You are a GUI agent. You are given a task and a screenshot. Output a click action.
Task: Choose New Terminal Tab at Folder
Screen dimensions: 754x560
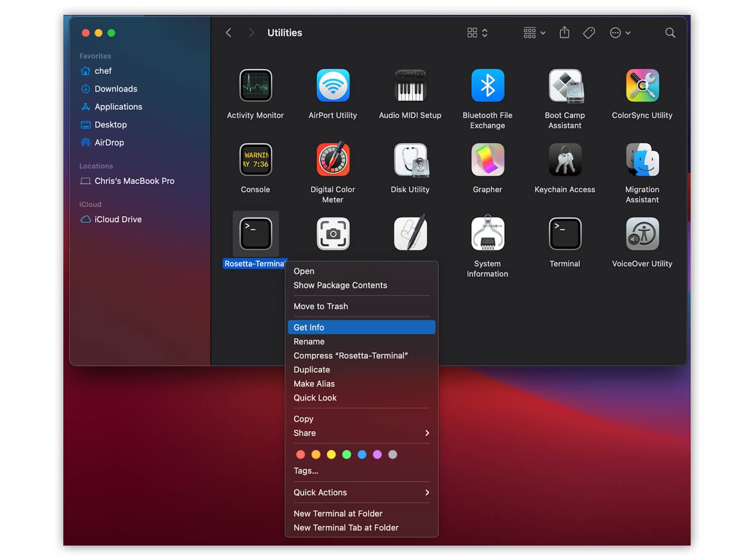coord(362,528)
